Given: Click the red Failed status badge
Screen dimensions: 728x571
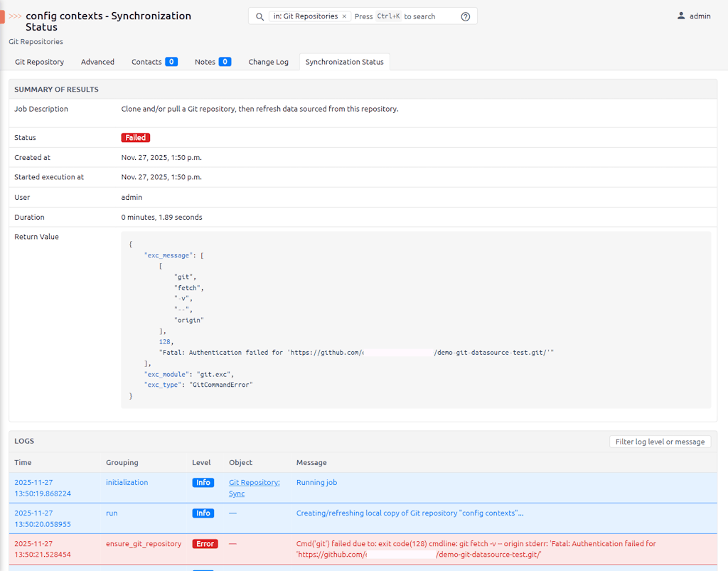Looking at the screenshot, I should [136, 138].
